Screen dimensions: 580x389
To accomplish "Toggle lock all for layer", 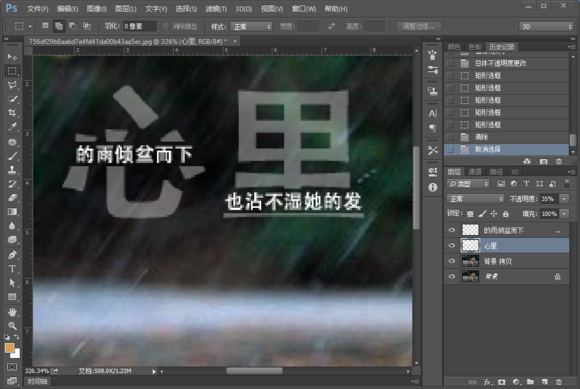I will tap(506, 214).
